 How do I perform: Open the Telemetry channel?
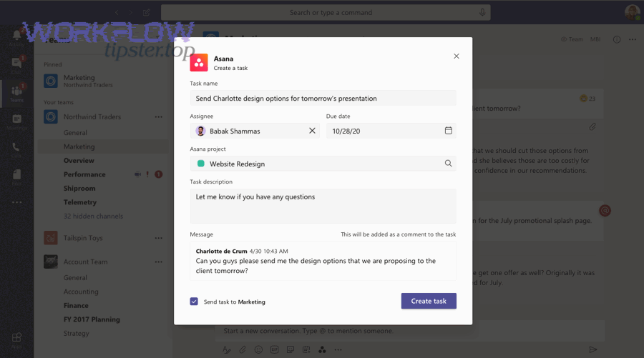80,202
